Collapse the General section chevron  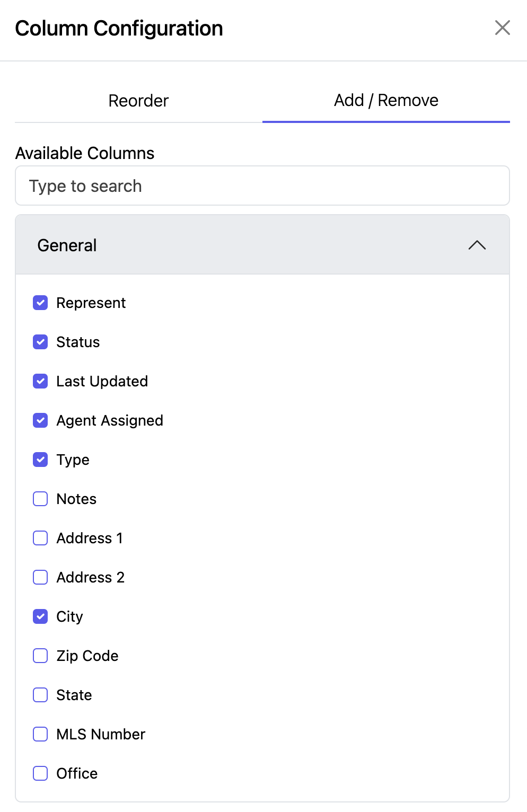(477, 245)
